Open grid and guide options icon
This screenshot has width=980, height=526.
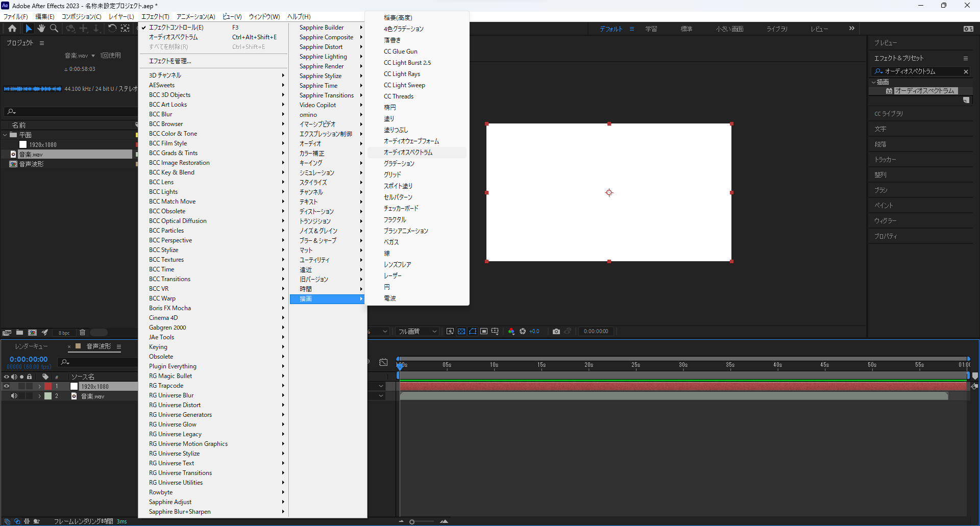(x=495, y=332)
